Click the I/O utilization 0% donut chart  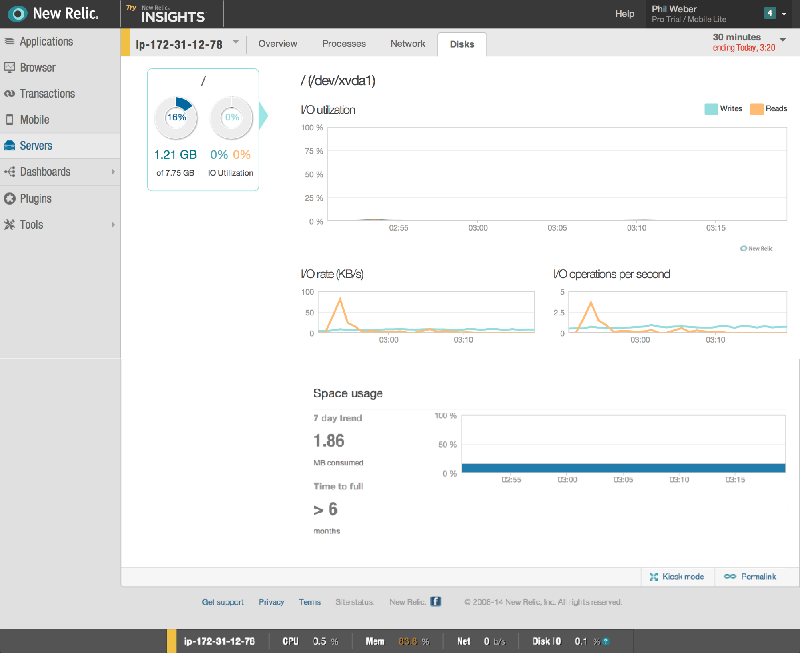coord(231,118)
